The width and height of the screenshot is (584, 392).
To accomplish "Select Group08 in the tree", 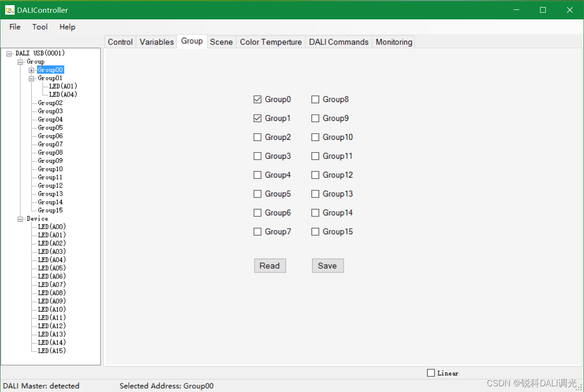I will [50, 153].
